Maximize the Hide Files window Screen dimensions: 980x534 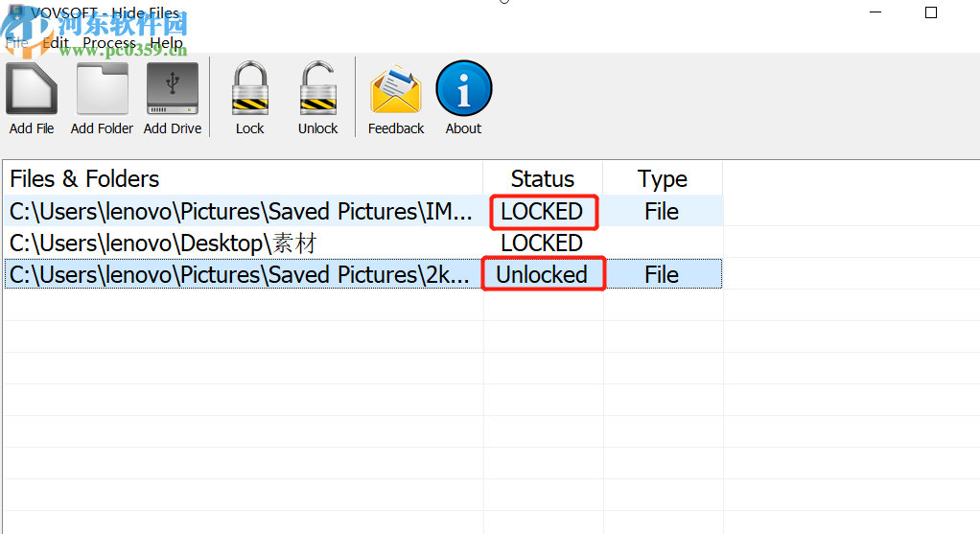coord(930,12)
